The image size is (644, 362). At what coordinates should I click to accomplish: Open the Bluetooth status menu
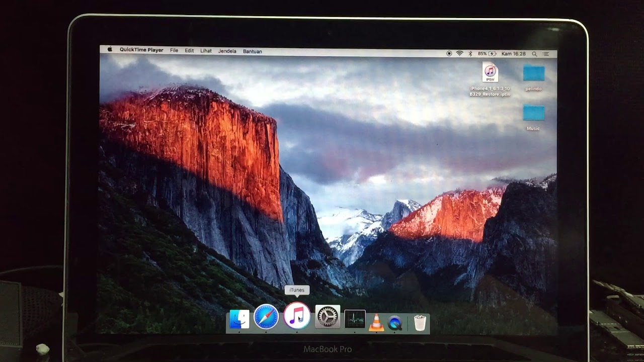point(470,53)
